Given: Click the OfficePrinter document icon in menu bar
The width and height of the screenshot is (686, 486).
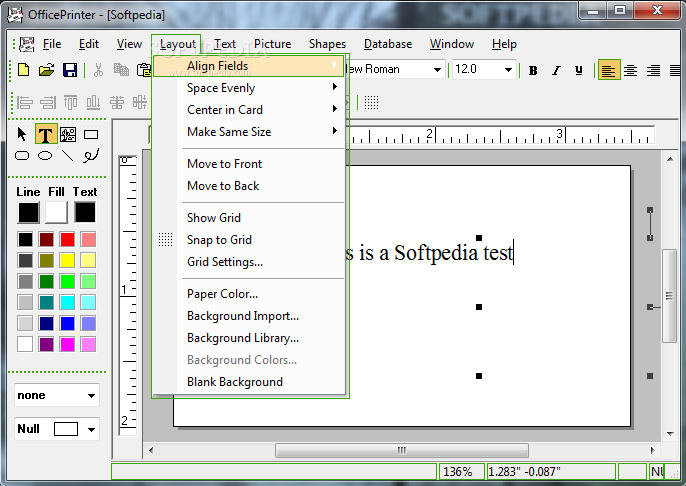Looking at the screenshot, I should pyautogui.click(x=27, y=44).
